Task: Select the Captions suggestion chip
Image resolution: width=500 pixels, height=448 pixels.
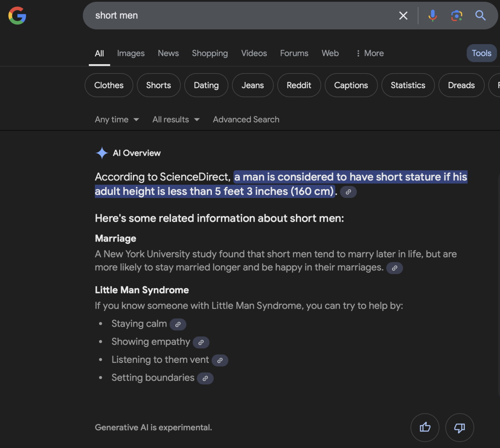Action: tap(351, 85)
